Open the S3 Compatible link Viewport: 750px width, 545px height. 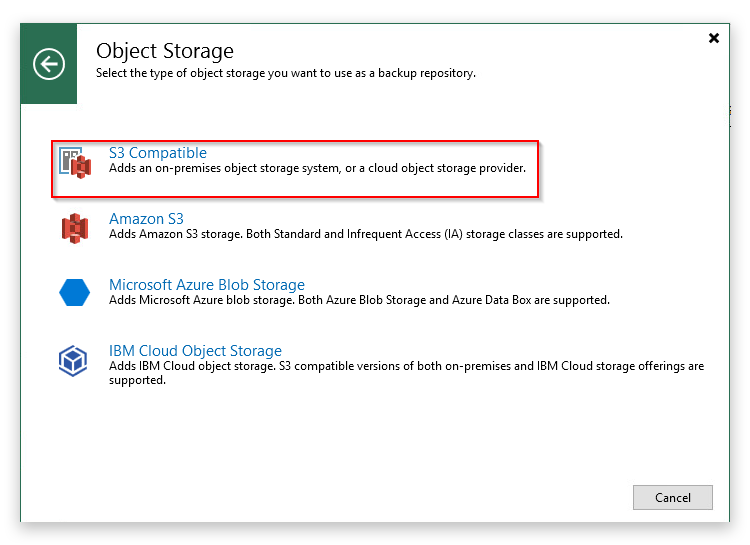coord(158,153)
